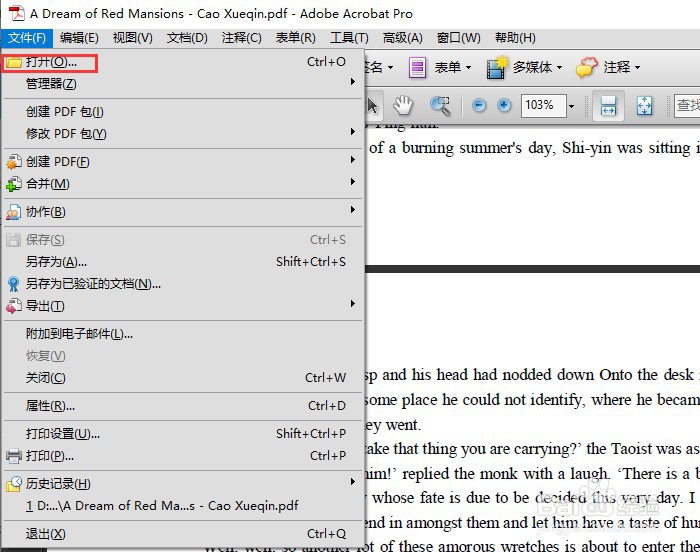Click the zoom out minus button
This screenshot has width=700, height=552.
[x=479, y=105]
